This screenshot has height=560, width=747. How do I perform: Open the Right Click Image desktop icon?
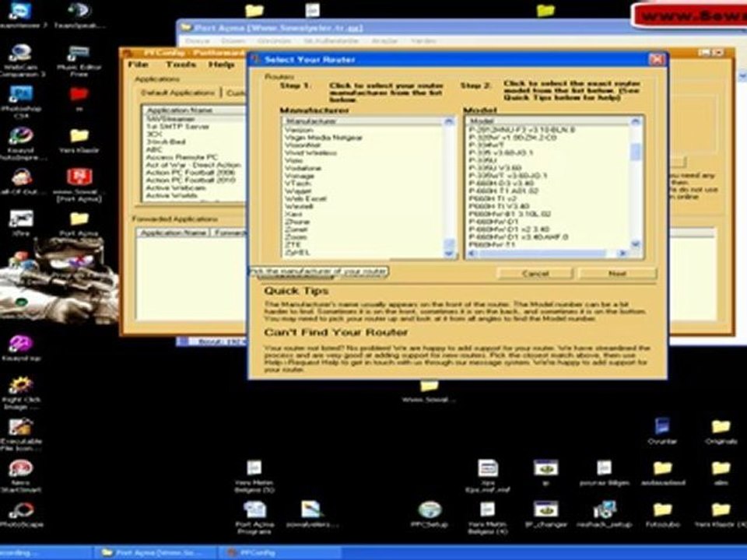[21, 393]
